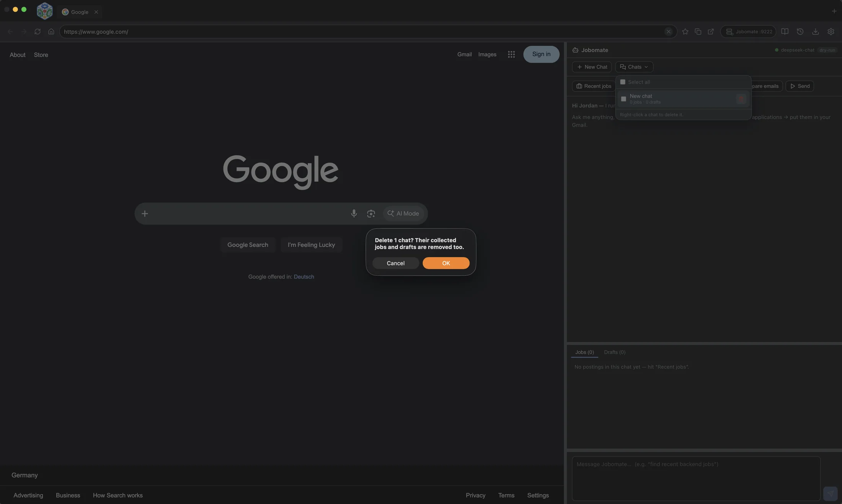Switch Google language to Deutsch
Image resolution: width=842 pixels, height=504 pixels.
(304, 277)
